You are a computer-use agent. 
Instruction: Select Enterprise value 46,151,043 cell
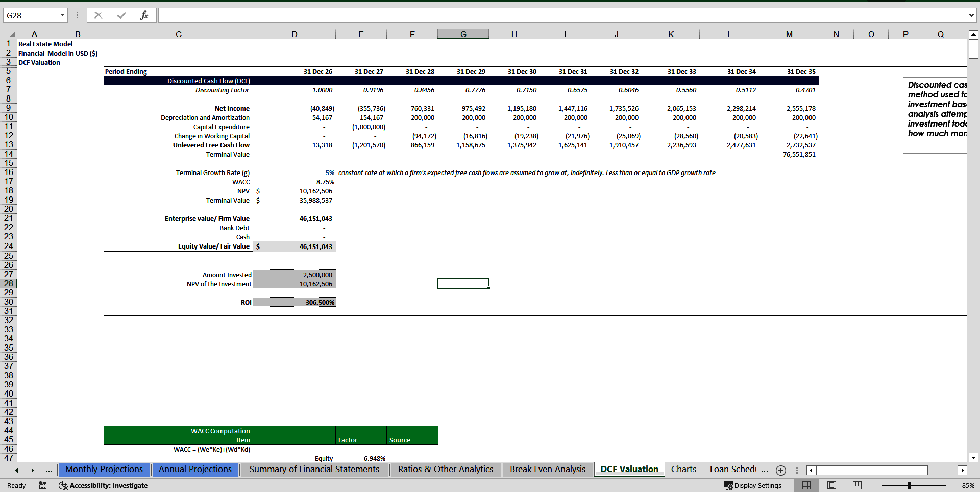(x=295, y=218)
